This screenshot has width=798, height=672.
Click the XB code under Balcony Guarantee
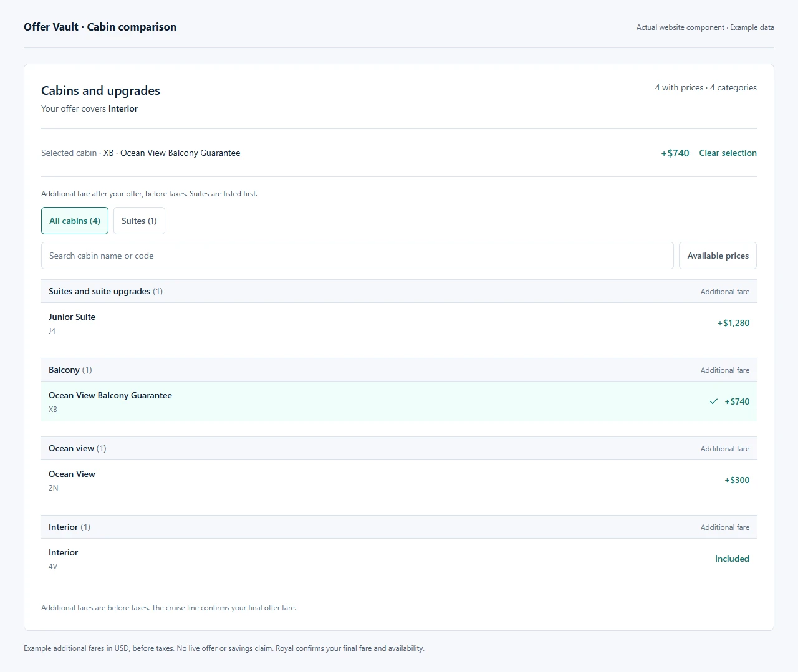coord(53,410)
